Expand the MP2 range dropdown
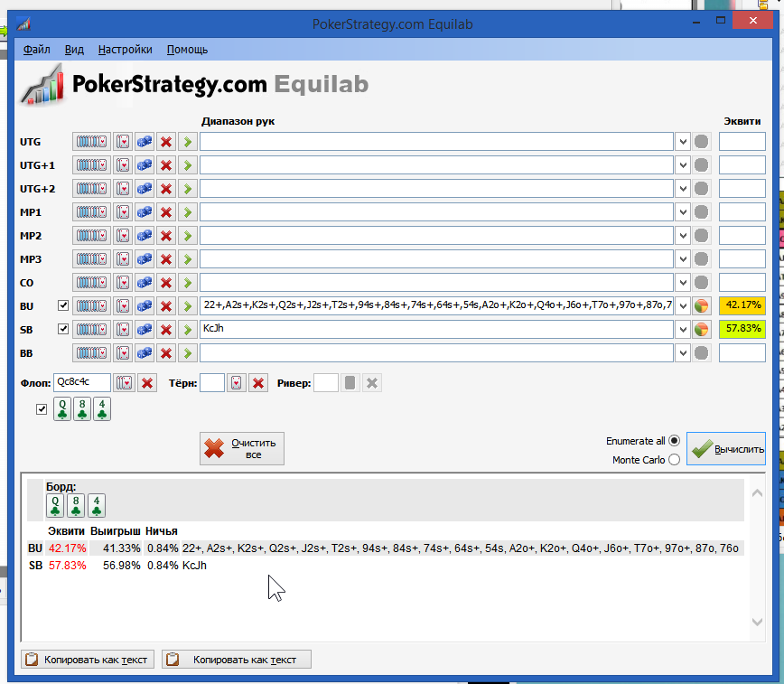 point(683,236)
